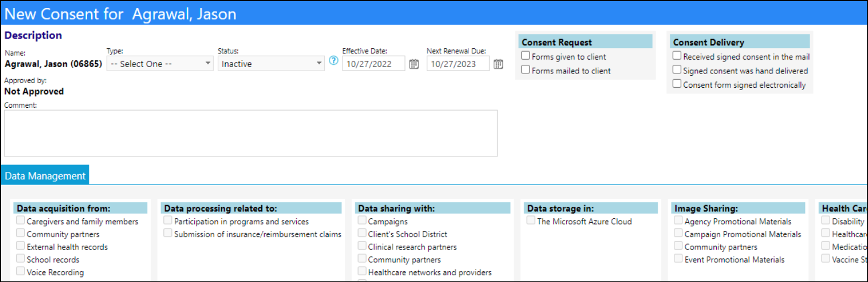Viewport: 868px width, 282px height.
Task: Check Signed consent was hand delivered
Action: [x=677, y=69]
